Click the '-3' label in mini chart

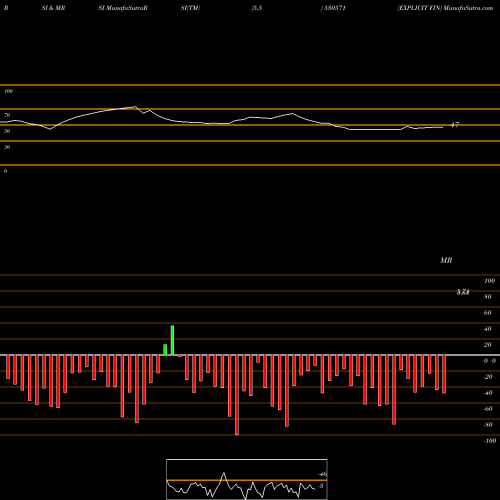coord(321,486)
